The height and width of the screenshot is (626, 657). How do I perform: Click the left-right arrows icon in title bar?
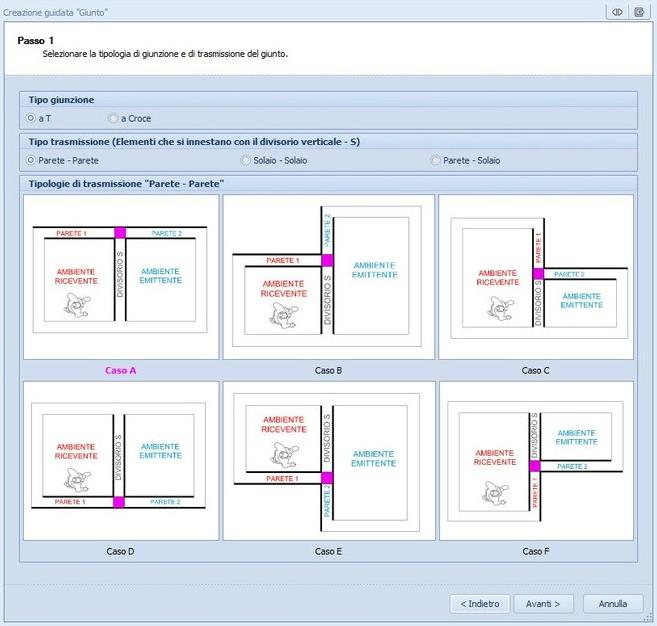tap(617, 11)
